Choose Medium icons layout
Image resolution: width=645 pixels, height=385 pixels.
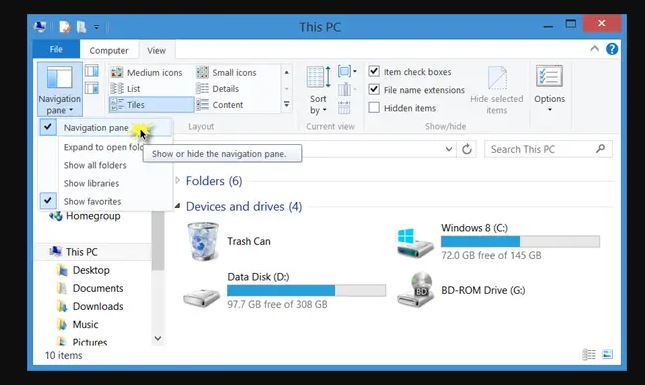point(147,72)
